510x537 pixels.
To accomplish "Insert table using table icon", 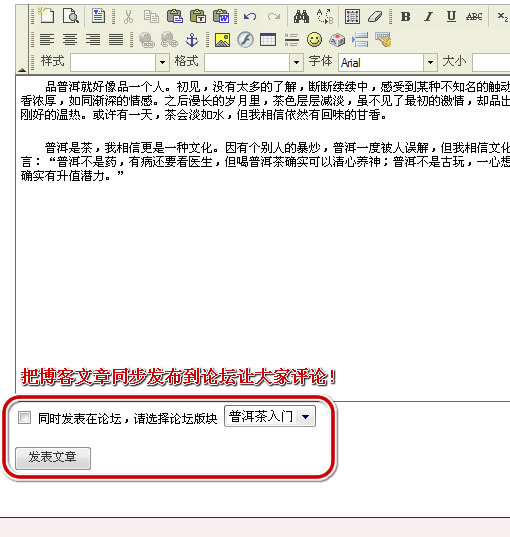I will tap(268, 40).
